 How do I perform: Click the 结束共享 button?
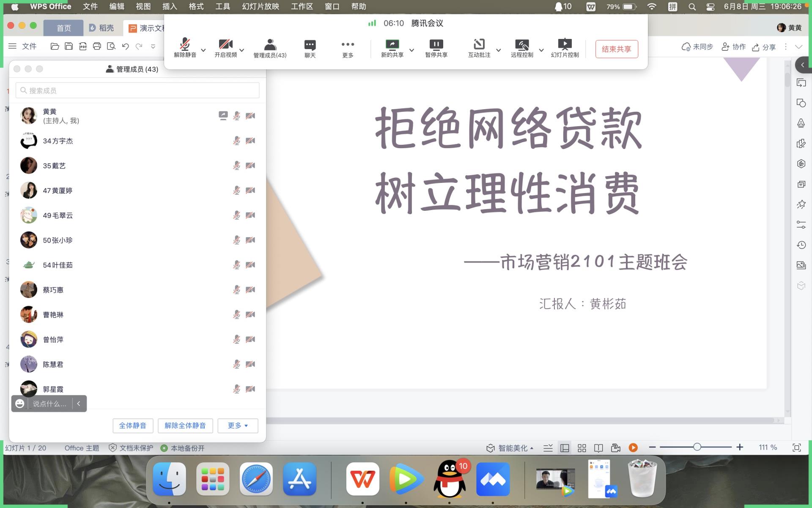point(616,49)
